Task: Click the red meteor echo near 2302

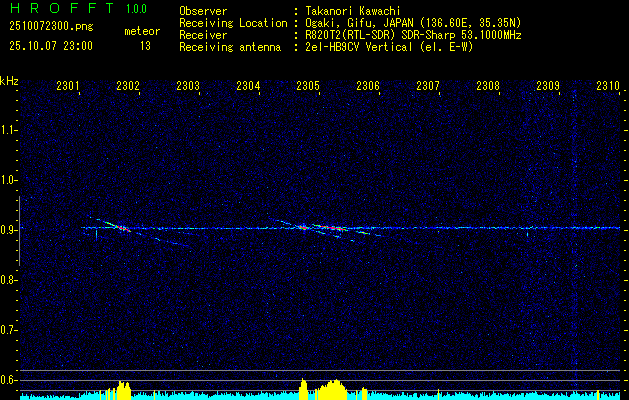Action: (x=122, y=228)
